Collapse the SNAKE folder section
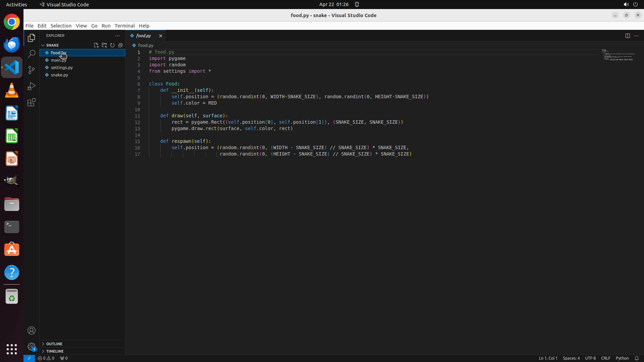 point(52,45)
